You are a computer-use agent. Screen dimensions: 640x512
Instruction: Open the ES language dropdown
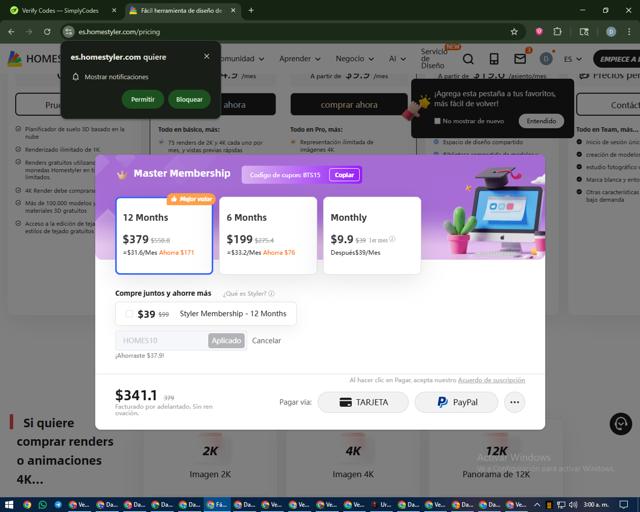(x=573, y=60)
